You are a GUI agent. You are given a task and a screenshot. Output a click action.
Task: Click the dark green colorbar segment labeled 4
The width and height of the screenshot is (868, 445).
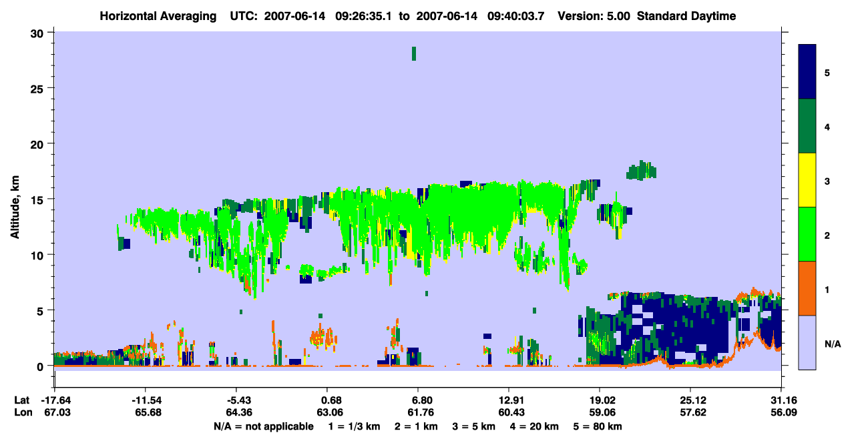tap(807, 125)
